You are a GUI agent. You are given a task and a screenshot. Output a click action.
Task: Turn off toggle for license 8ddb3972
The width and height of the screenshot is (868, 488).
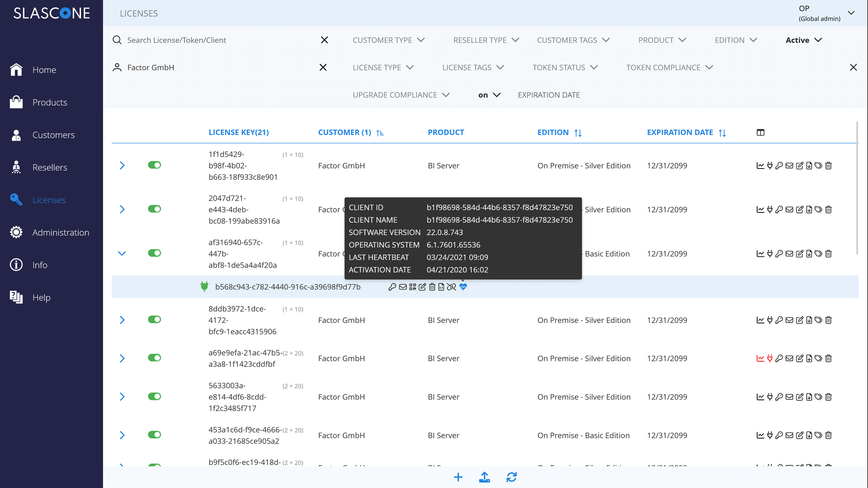154,320
